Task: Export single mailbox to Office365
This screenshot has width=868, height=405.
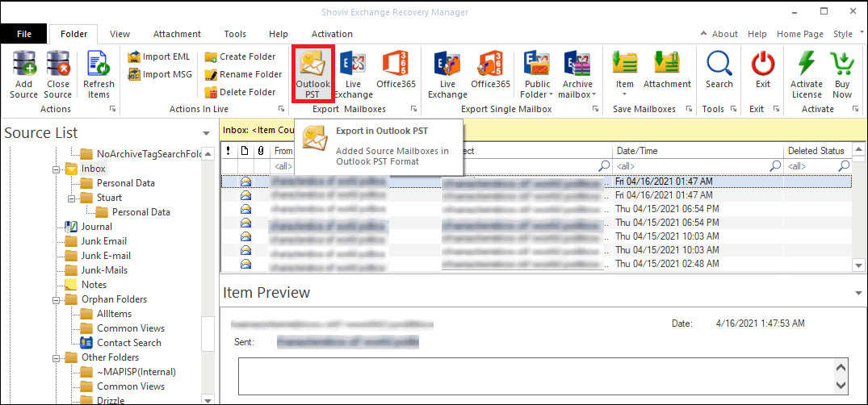Action: click(x=490, y=69)
